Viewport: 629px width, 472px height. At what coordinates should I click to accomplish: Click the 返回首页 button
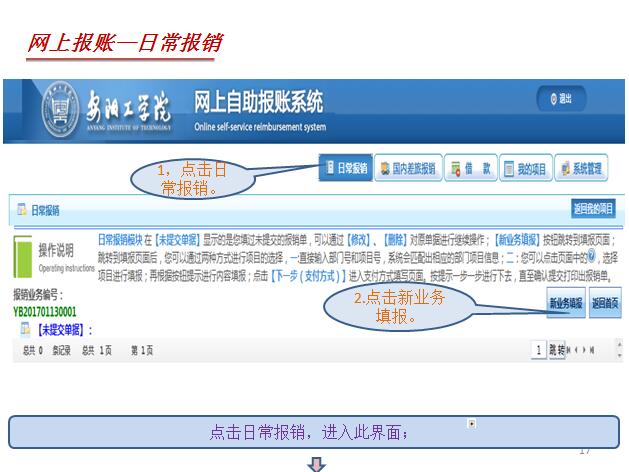click(605, 302)
